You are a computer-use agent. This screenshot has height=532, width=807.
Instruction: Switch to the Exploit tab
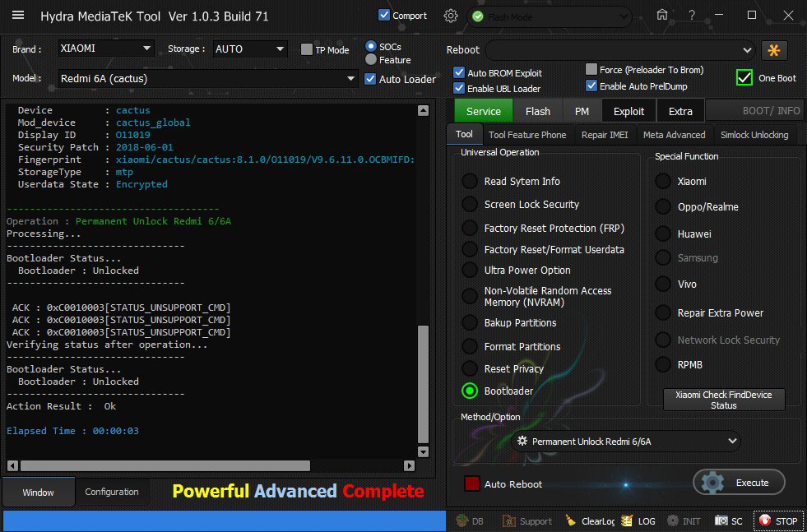point(629,111)
